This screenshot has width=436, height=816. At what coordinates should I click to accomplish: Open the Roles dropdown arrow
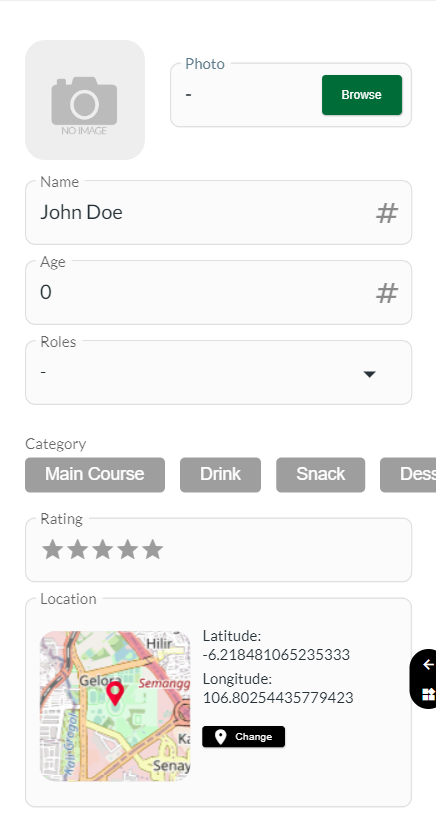pyautogui.click(x=369, y=374)
